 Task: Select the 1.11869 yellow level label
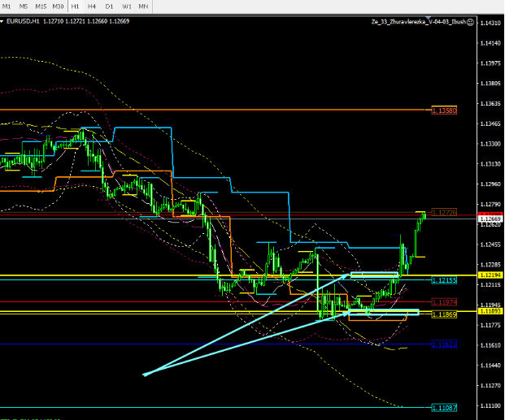(444, 314)
